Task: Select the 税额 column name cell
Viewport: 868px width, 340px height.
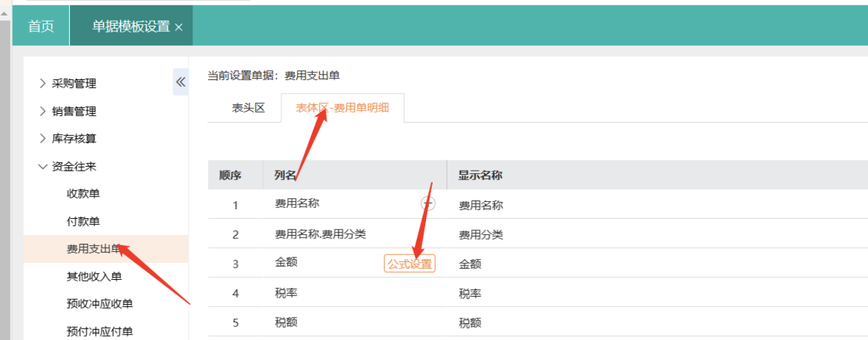Action: [x=285, y=322]
